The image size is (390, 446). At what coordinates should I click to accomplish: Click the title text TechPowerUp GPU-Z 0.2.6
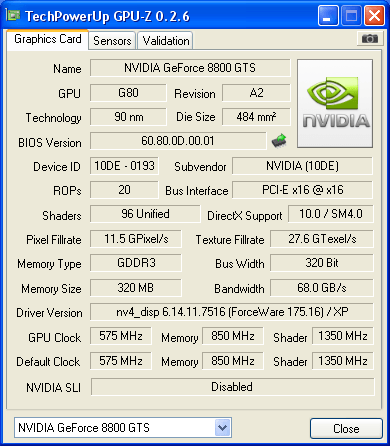click(x=107, y=16)
